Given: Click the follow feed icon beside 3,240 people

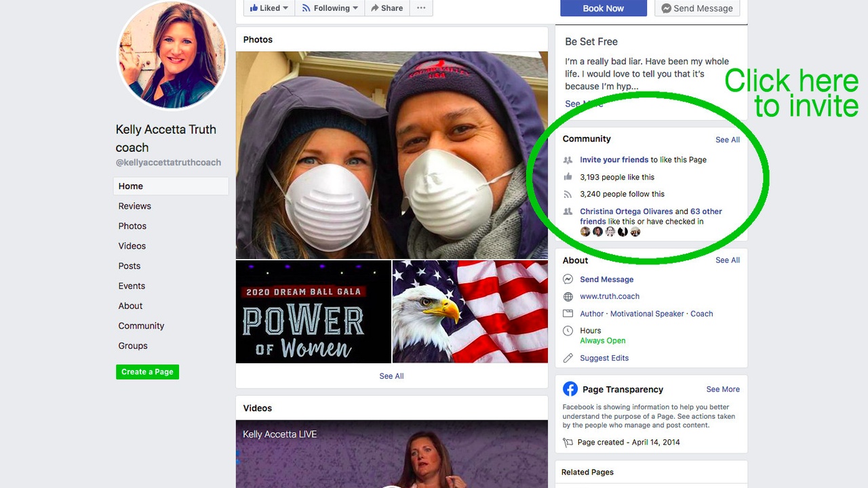Looking at the screenshot, I should pyautogui.click(x=568, y=194).
